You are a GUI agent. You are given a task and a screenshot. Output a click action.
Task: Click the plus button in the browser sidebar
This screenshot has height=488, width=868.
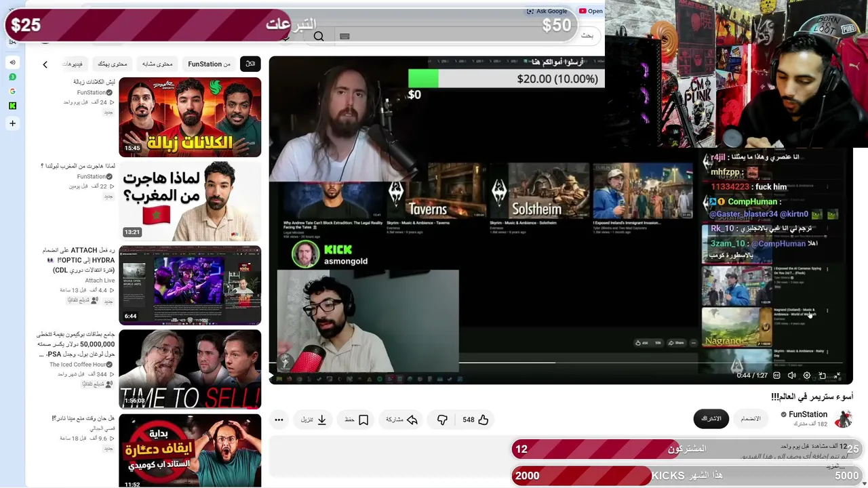tap(12, 123)
